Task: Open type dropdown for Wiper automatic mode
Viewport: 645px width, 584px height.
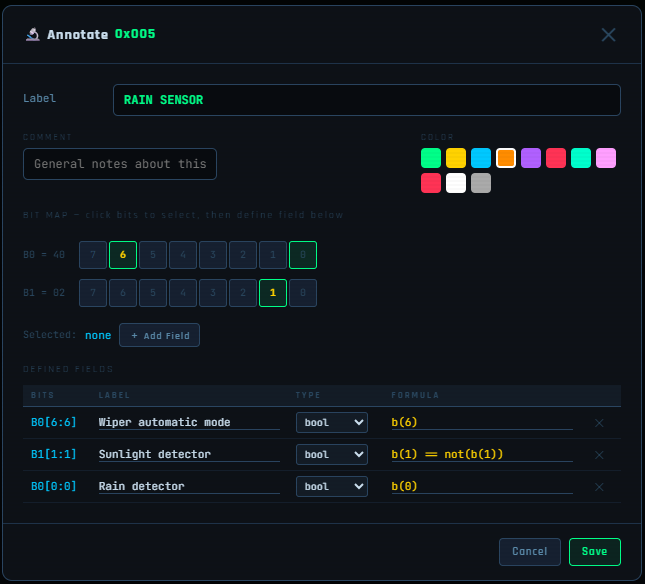Action: pyautogui.click(x=332, y=423)
